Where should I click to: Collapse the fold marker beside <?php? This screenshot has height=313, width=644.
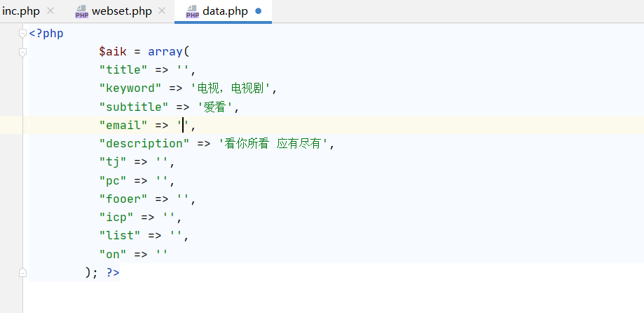(x=22, y=33)
